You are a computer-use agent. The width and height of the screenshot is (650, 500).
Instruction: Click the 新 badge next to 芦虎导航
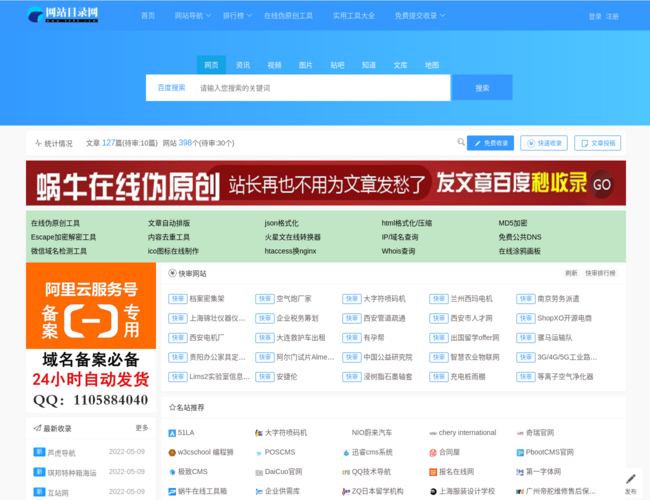(39, 452)
